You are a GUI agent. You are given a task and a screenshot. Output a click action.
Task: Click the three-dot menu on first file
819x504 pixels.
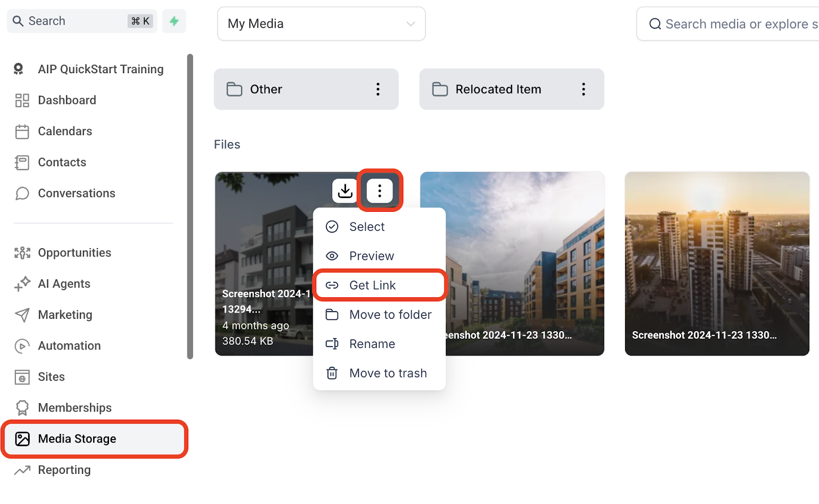click(x=379, y=191)
